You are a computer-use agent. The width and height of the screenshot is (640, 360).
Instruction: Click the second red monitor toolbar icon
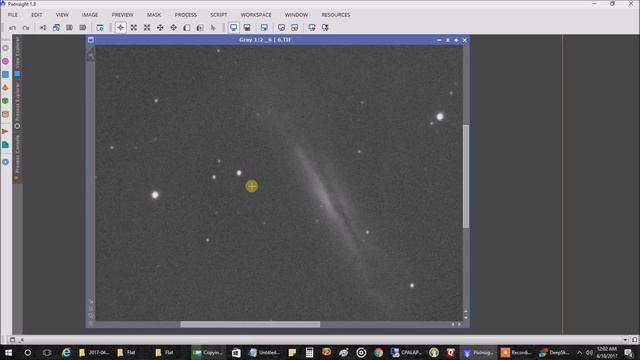295,28
